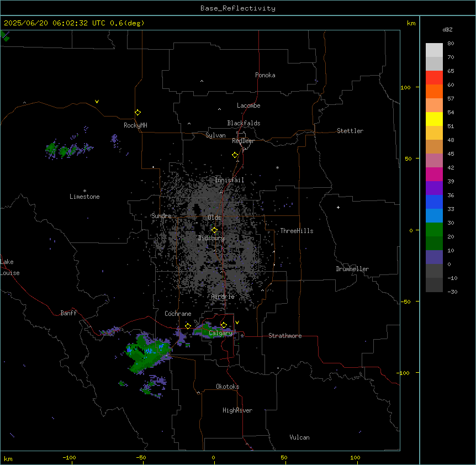Click the Sundre label

pyautogui.click(x=161, y=216)
